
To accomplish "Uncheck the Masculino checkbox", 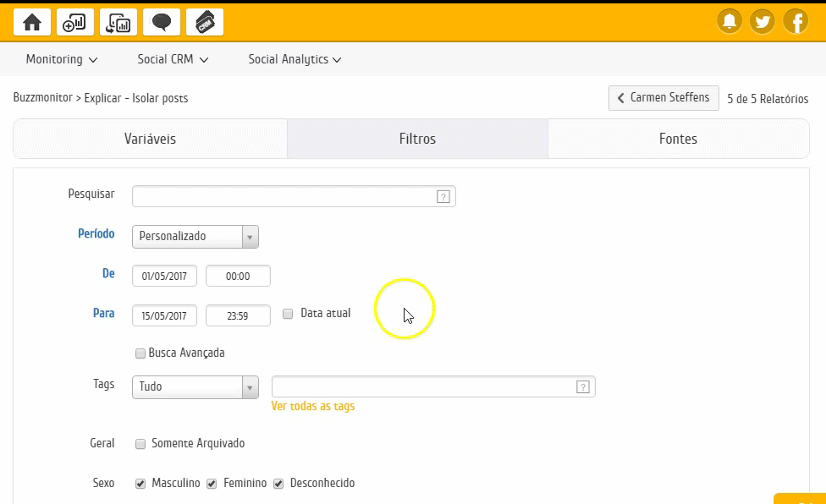I will click(140, 484).
